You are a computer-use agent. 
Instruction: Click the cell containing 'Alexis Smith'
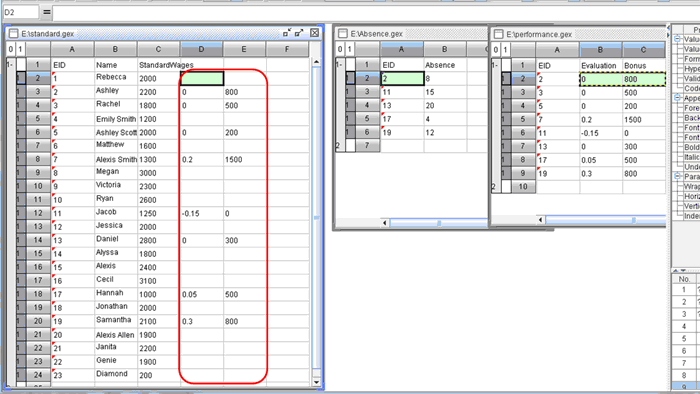pos(116,159)
